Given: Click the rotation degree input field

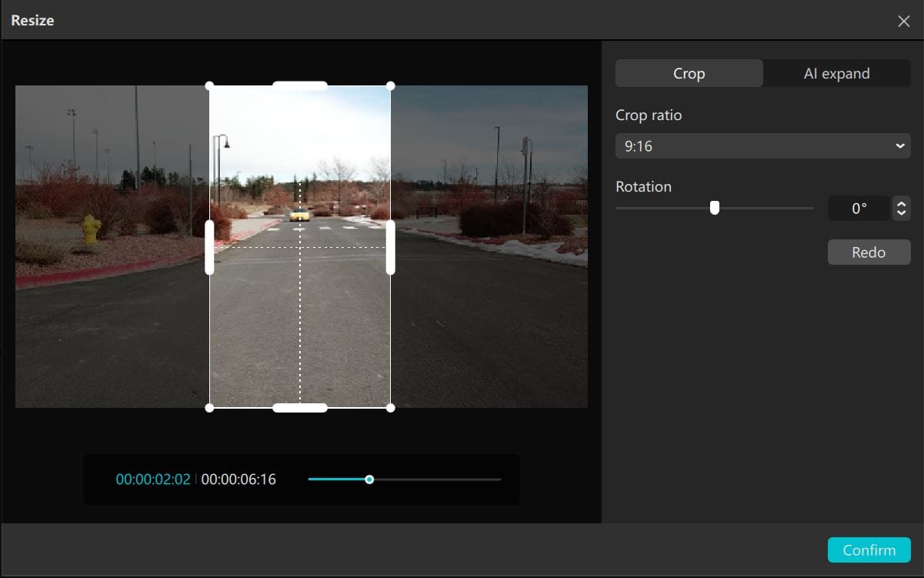Looking at the screenshot, I should (859, 209).
